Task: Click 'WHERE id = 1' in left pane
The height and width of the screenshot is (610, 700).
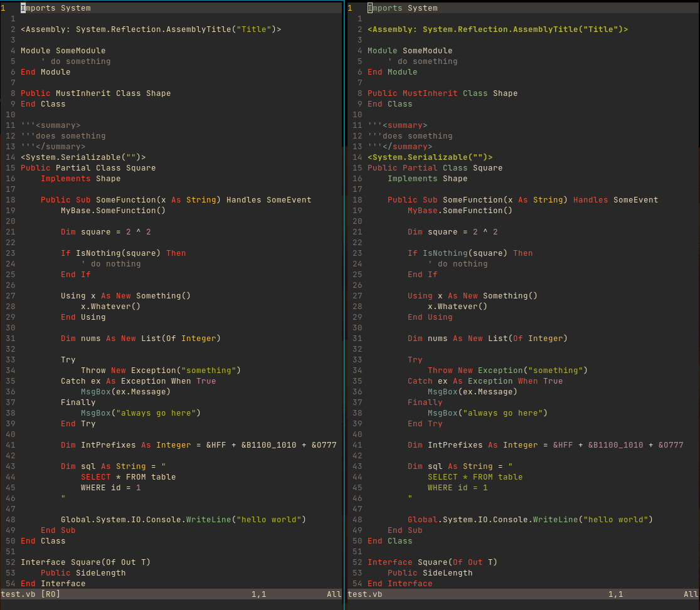Action: (x=111, y=488)
